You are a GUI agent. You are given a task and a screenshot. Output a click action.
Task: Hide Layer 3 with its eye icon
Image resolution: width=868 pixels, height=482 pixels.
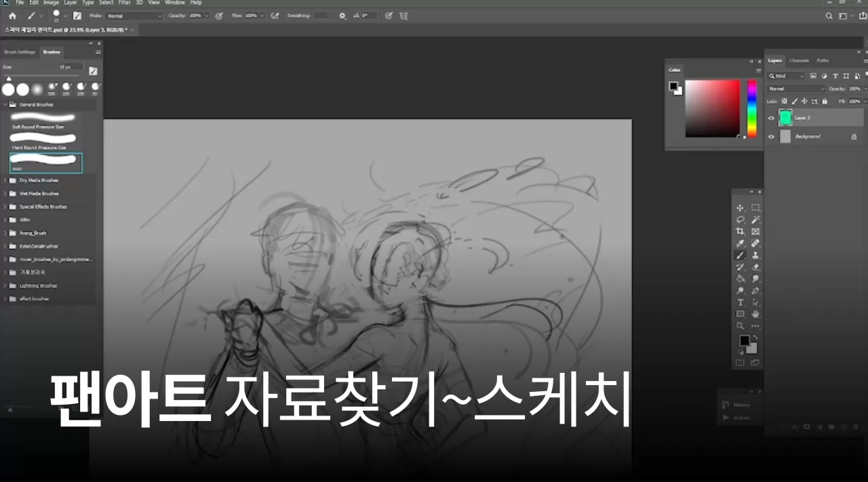[771, 118]
